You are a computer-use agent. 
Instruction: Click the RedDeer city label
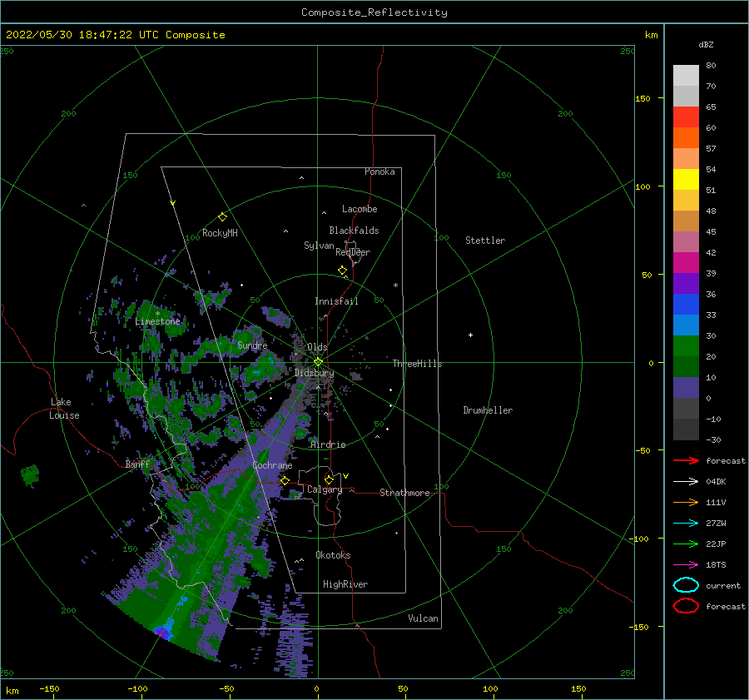(353, 252)
